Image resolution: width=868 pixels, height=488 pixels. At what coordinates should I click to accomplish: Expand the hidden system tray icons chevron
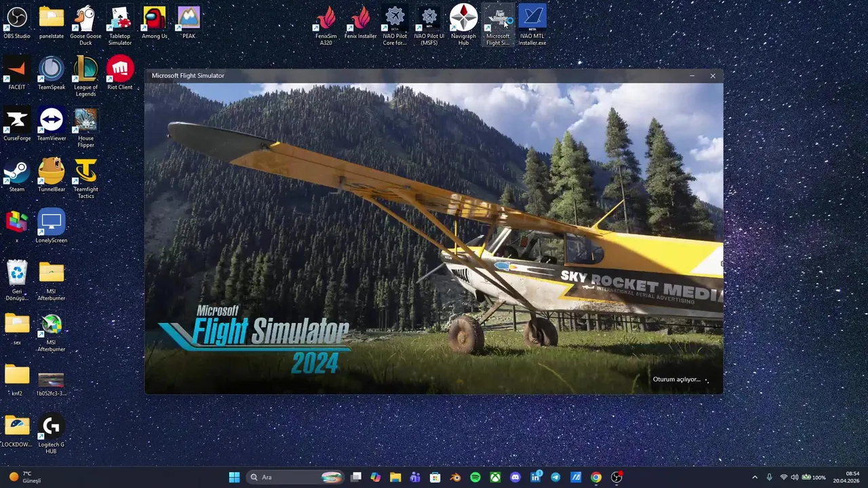755,477
